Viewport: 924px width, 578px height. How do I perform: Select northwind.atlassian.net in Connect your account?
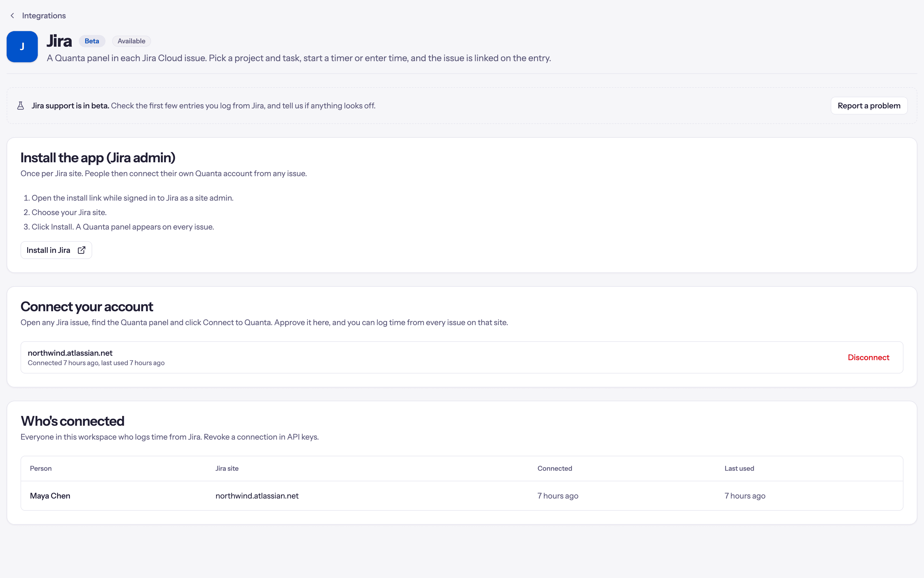70,353
